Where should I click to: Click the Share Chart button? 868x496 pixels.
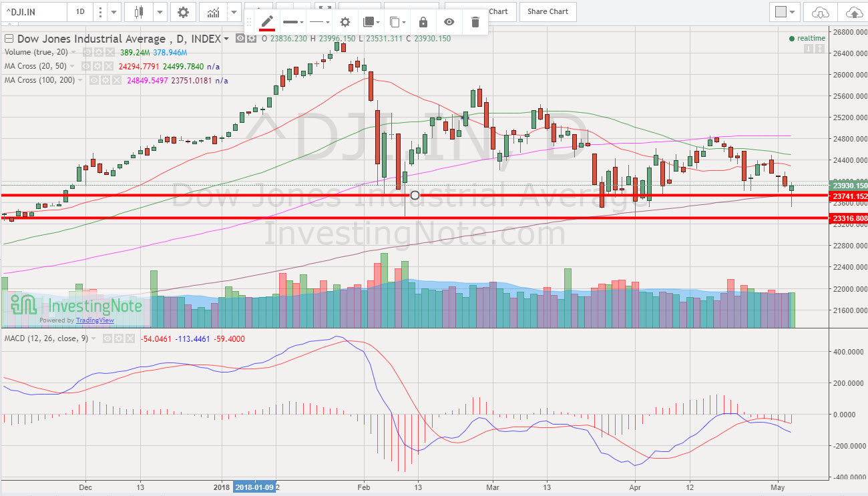tap(548, 11)
